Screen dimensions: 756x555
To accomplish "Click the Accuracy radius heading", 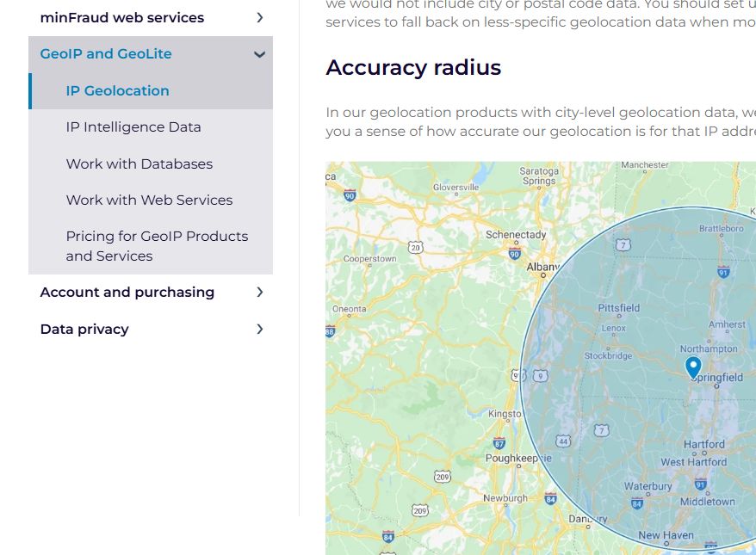I will click(x=413, y=67).
